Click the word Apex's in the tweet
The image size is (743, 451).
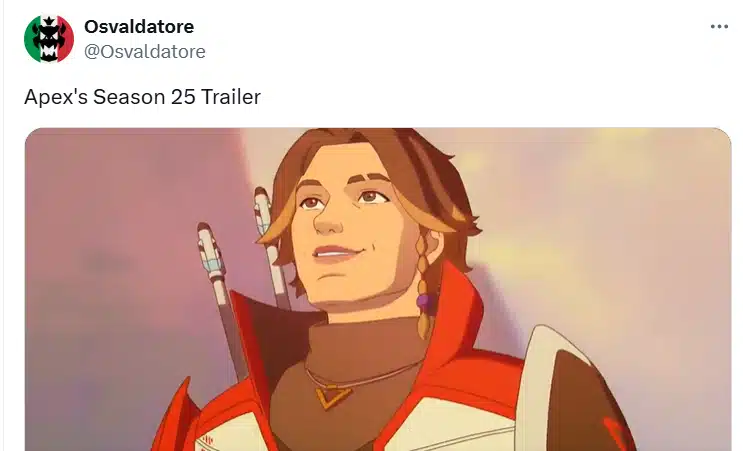56,98
